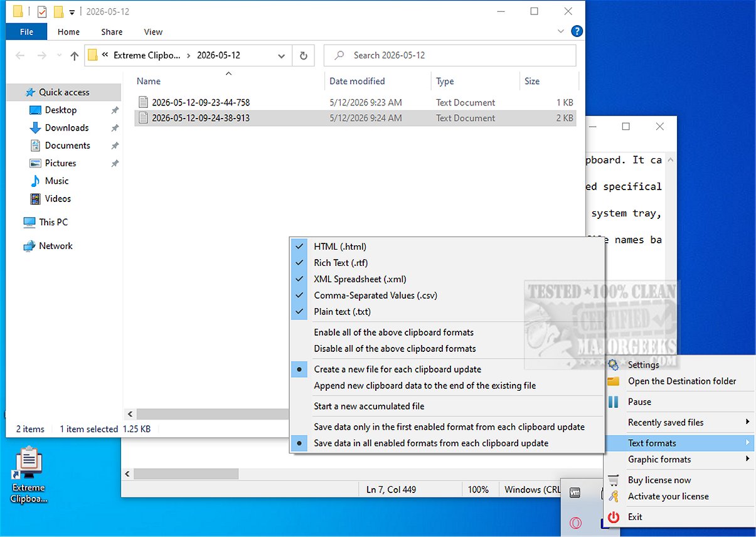This screenshot has width=756, height=537.
Task: Click the Properties checkmark icon in title bar
Action: 42,11
